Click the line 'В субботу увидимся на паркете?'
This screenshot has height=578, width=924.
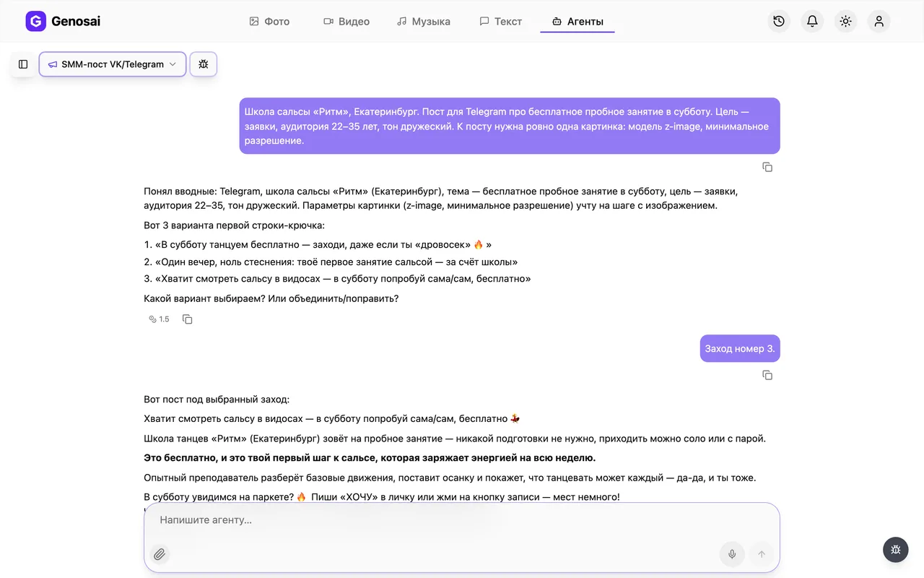[382, 497]
